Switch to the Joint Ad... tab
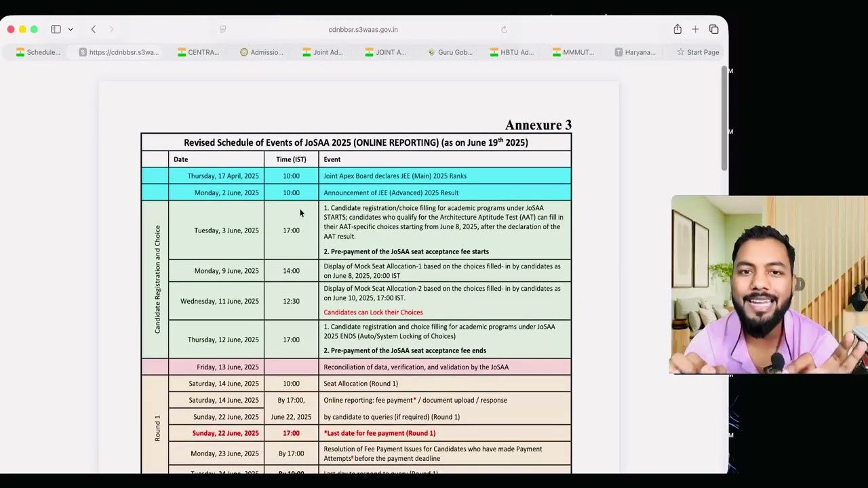Viewport: 868px width, 488px height. click(x=323, y=52)
